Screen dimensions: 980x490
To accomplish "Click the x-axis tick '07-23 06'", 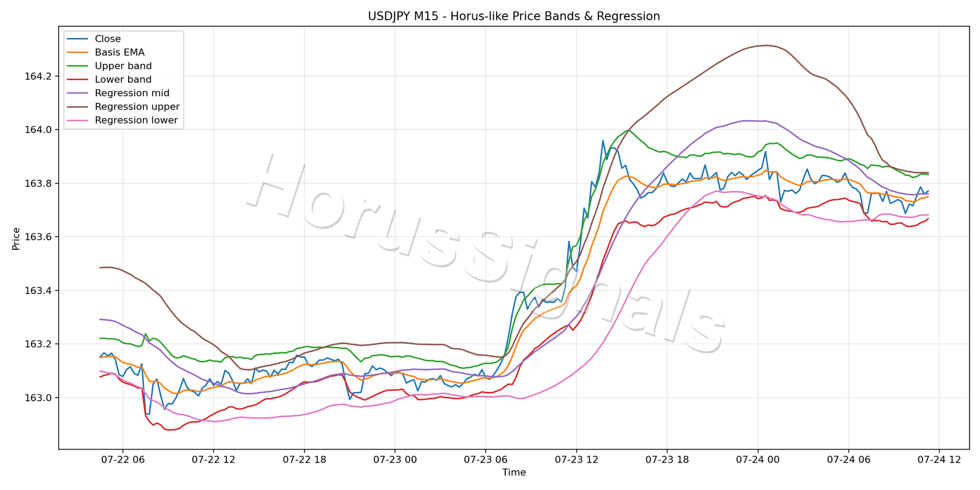I will coord(485,459).
